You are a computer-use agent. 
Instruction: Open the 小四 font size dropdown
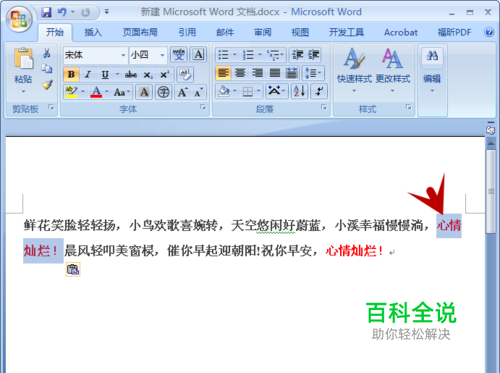click(x=162, y=55)
